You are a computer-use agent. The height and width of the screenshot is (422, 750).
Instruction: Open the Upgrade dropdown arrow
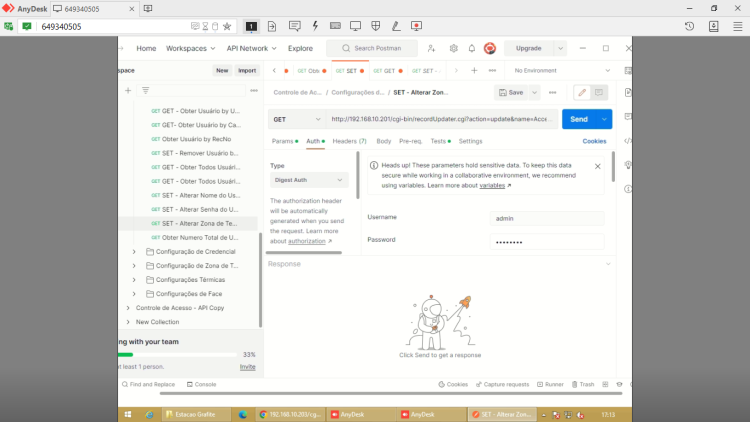pos(560,48)
